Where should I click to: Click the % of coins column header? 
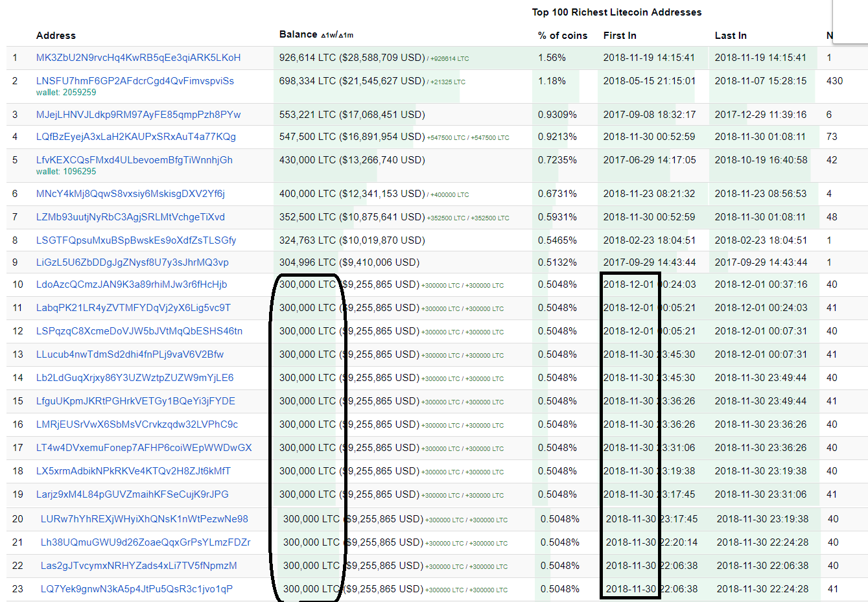pyautogui.click(x=563, y=36)
